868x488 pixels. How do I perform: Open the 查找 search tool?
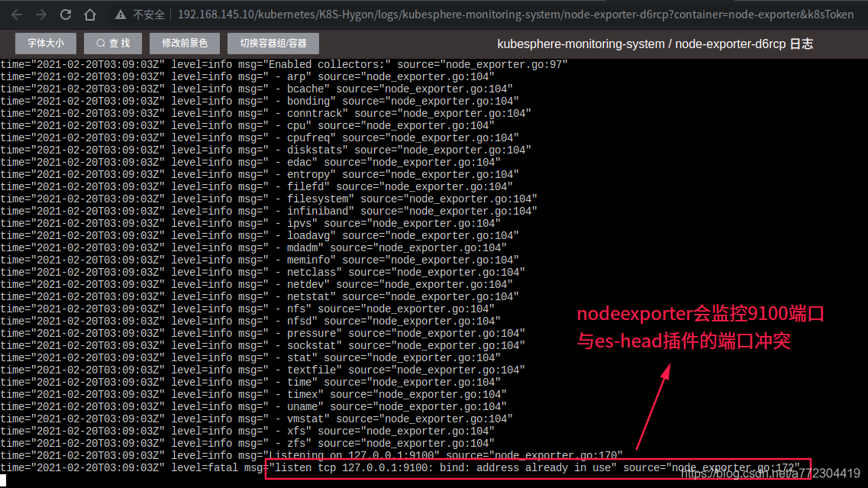[112, 44]
